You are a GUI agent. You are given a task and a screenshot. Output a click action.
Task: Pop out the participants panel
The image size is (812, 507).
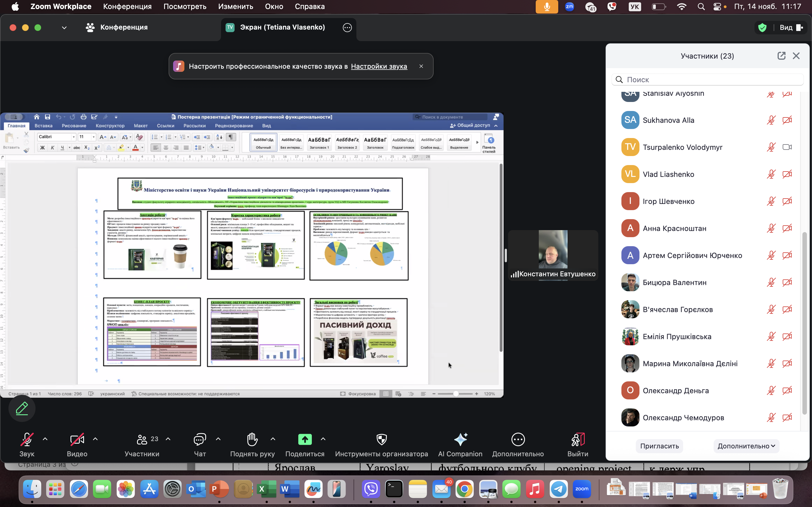[781, 56]
